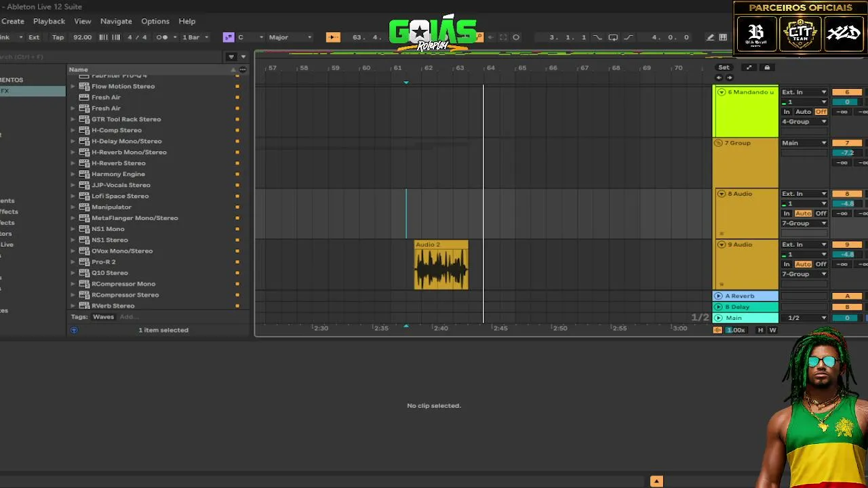Open the Navigate menu

click(116, 21)
